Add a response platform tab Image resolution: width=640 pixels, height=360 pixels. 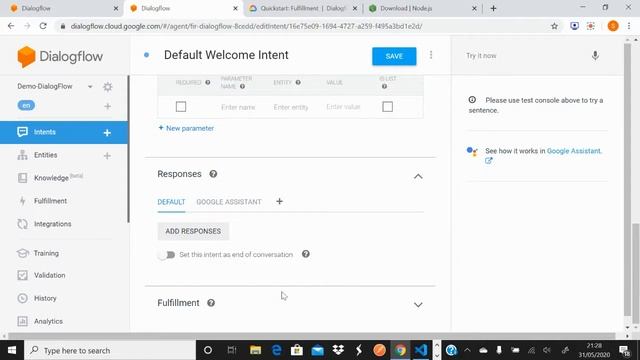[x=279, y=201]
